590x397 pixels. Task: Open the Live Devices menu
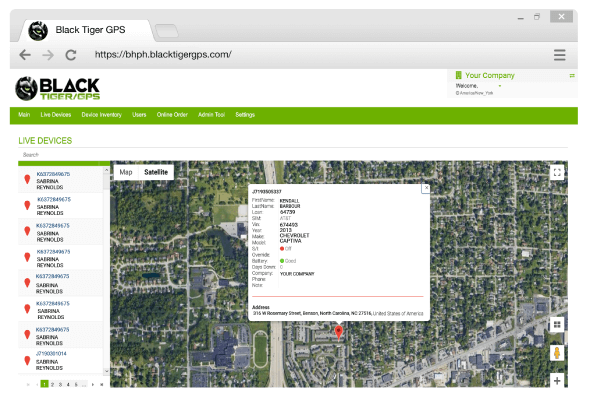tap(56, 115)
